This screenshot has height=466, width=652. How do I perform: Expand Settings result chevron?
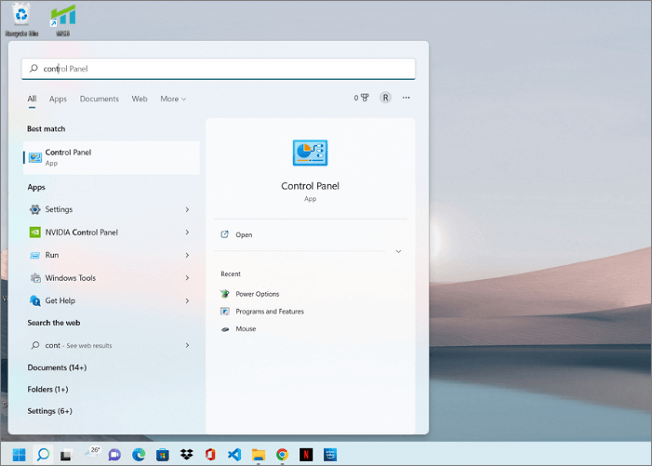point(188,210)
